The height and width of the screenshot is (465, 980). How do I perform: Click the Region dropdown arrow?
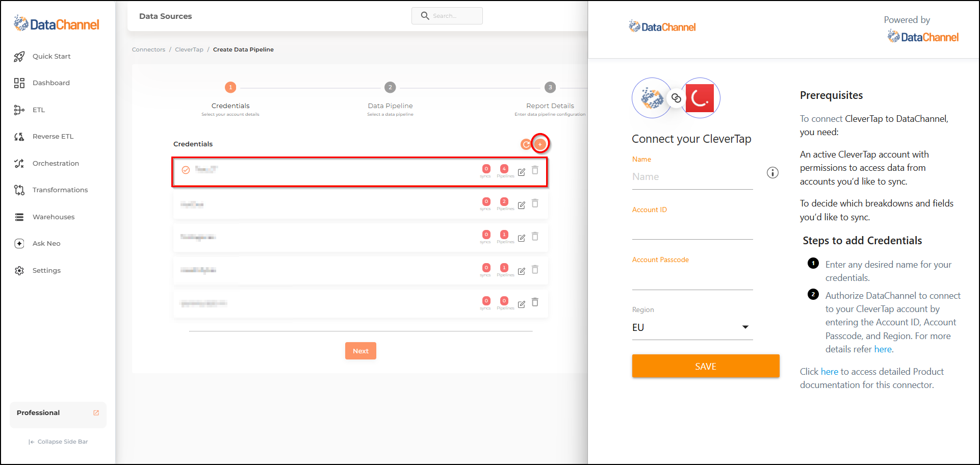(x=745, y=327)
